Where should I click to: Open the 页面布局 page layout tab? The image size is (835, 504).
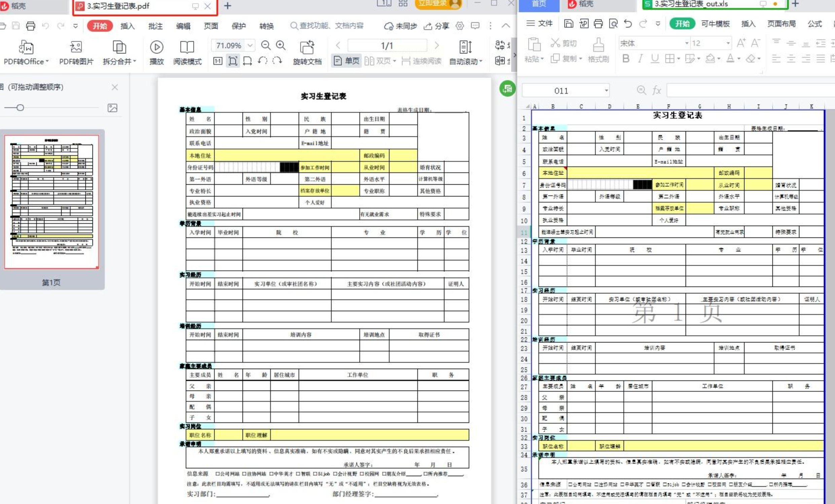(x=781, y=24)
